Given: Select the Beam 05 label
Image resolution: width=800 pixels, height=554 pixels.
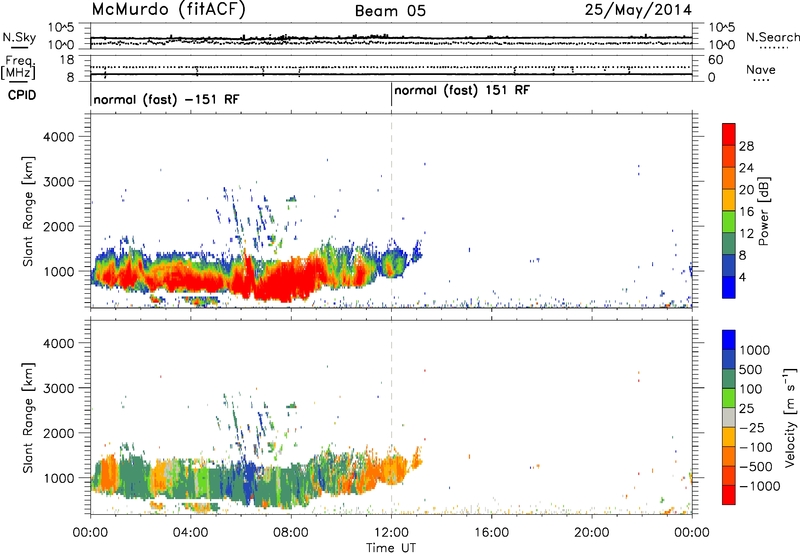Looking at the screenshot, I should pos(390,11).
